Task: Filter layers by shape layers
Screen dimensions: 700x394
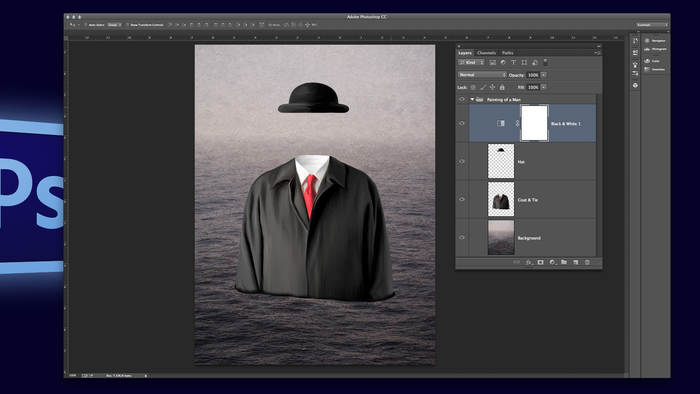Action: [x=524, y=62]
